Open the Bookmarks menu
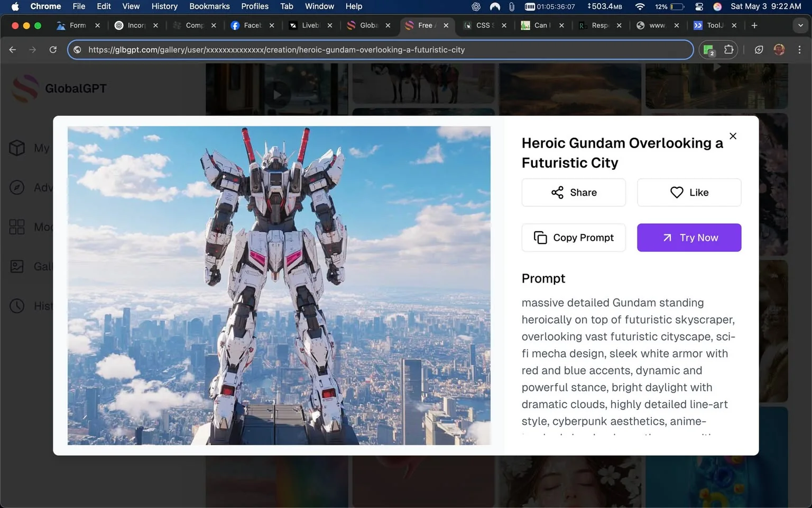This screenshot has height=508, width=812. coord(209,6)
